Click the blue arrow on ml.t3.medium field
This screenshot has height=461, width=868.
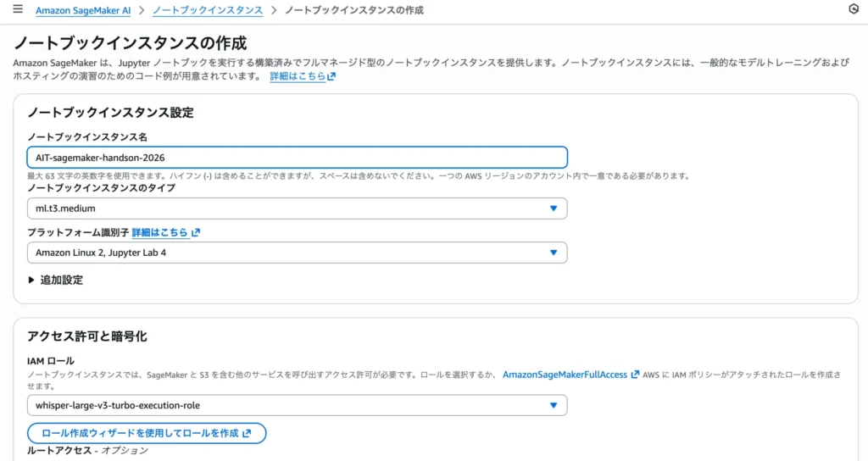coord(554,208)
